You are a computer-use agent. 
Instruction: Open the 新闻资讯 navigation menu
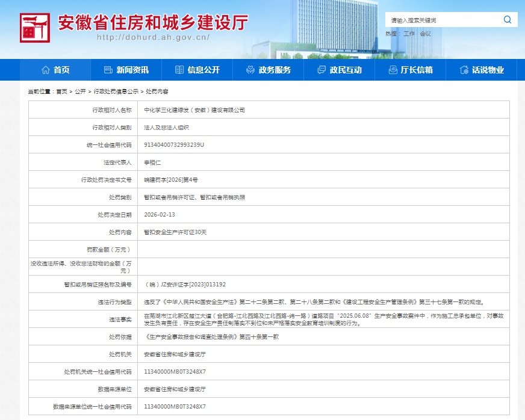pyautogui.click(x=132, y=70)
